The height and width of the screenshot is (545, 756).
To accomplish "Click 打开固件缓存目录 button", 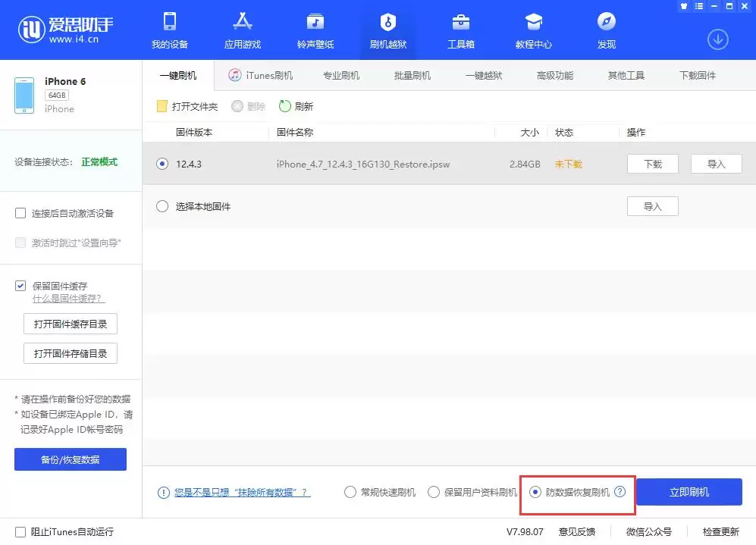I will point(71,324).
